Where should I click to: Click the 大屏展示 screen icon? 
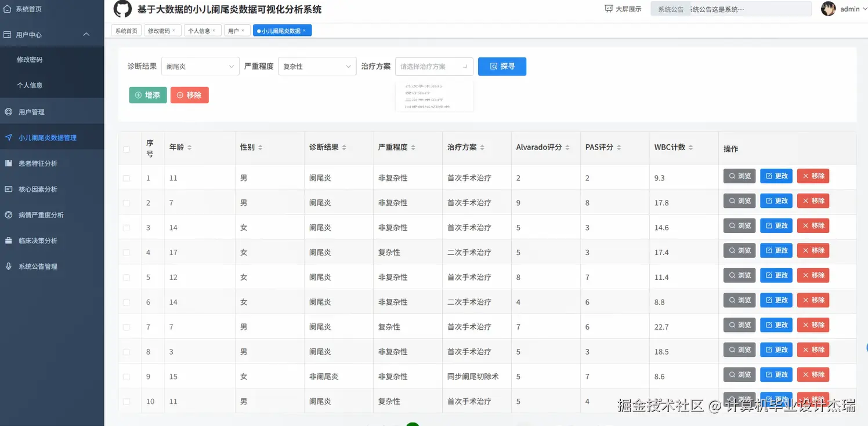pyautogui.click(x=609, y=9)
